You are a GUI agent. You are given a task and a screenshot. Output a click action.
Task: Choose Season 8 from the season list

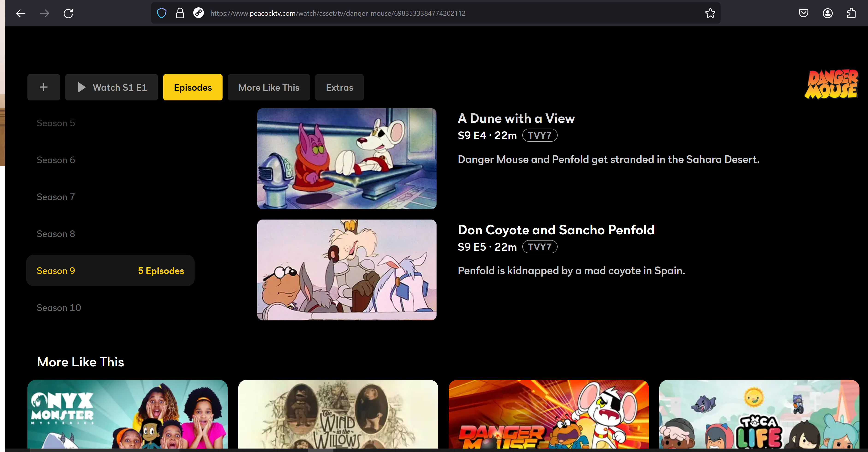click(x=56, y=234)
